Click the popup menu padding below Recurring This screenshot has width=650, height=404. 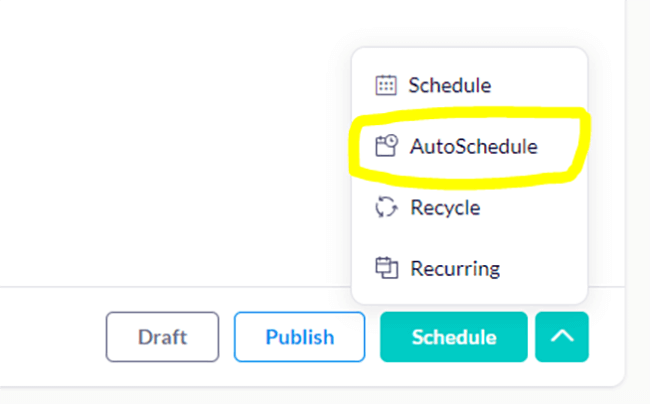point(470,295)
